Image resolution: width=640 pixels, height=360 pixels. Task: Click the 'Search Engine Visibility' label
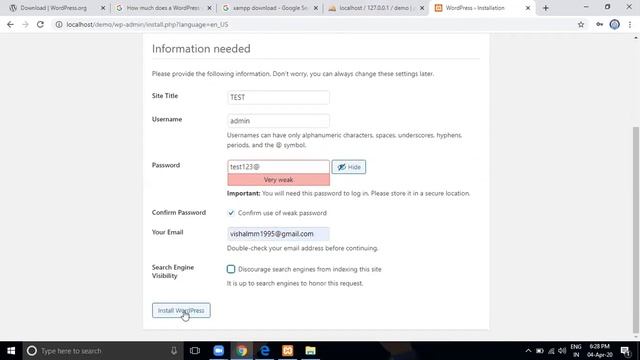coord(173,271)
